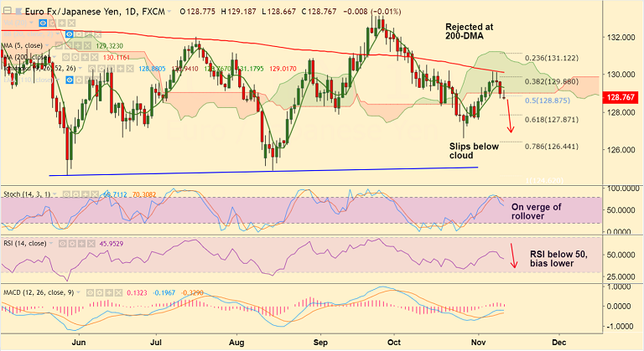
Task: Toggle visibility of MA (5, close)
Action: [59, 45]
